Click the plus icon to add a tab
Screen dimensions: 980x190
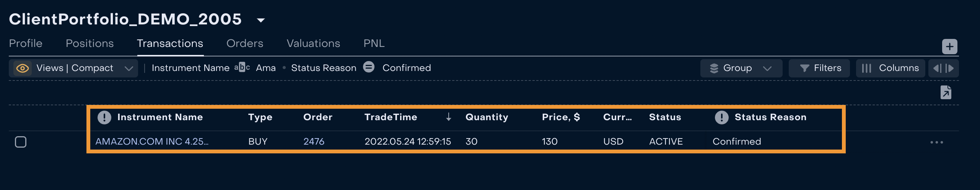[x=949, y=47]
